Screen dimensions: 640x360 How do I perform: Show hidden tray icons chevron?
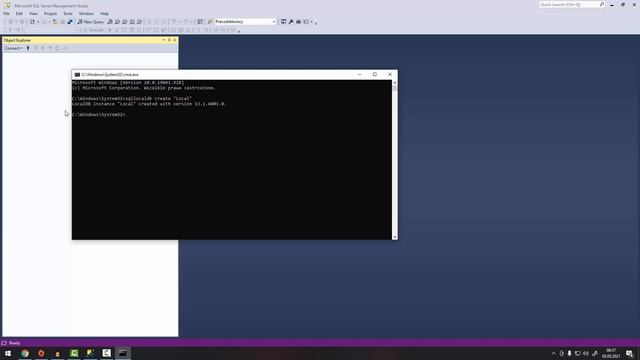pyautogui.click(x=553, y=353)
